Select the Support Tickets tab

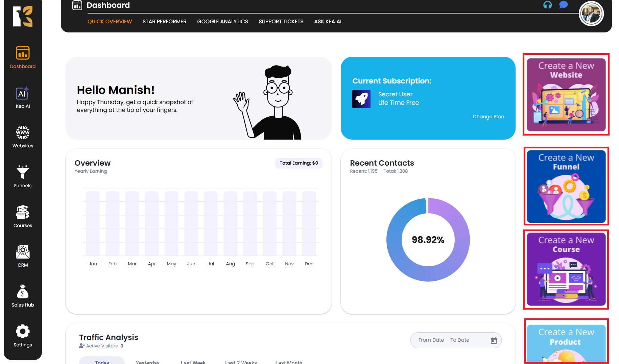pos(281,22)
